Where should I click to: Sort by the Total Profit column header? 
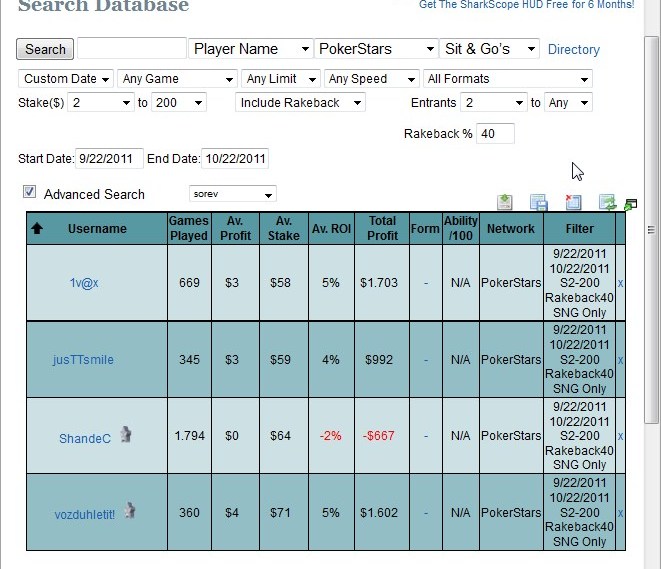click(x=382, y=228)
